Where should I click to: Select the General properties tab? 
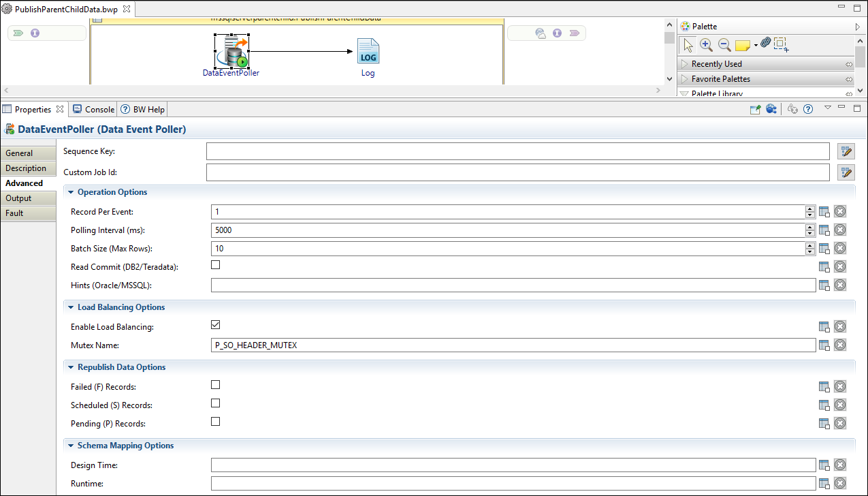(x=28, y=153)
